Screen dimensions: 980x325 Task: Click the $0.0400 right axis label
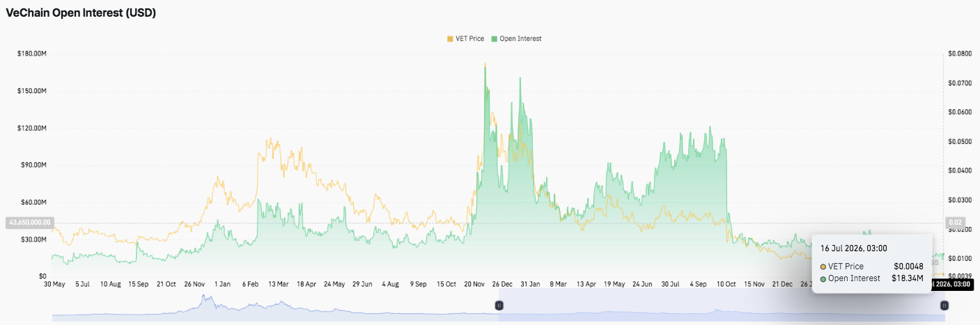(x=960, y=171)
